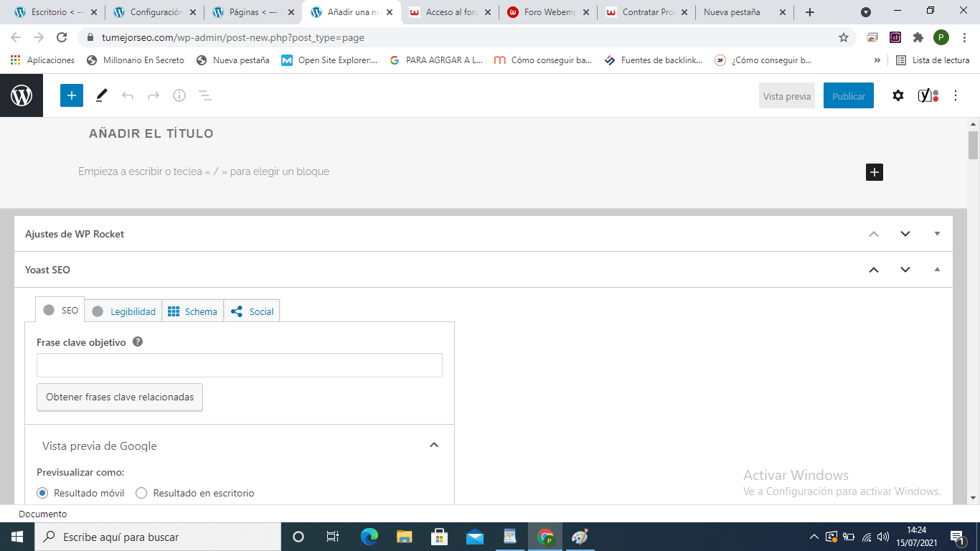
Task: Click the page vertical scrollbar thumb
Action: [973, 145]
